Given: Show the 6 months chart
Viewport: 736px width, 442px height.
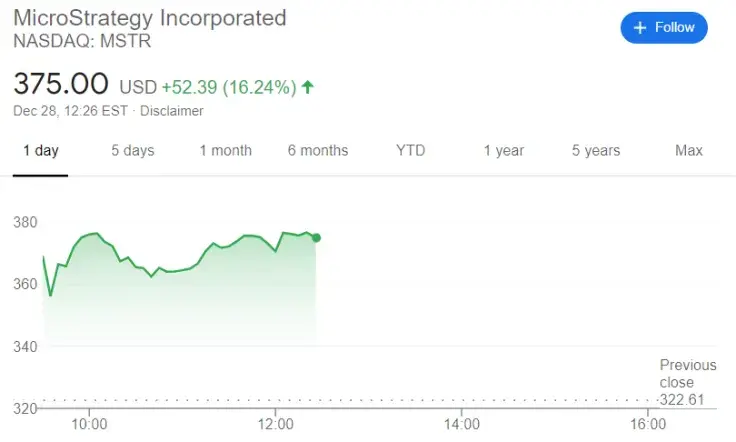Looking at the screenshot, I should point(318,151).
